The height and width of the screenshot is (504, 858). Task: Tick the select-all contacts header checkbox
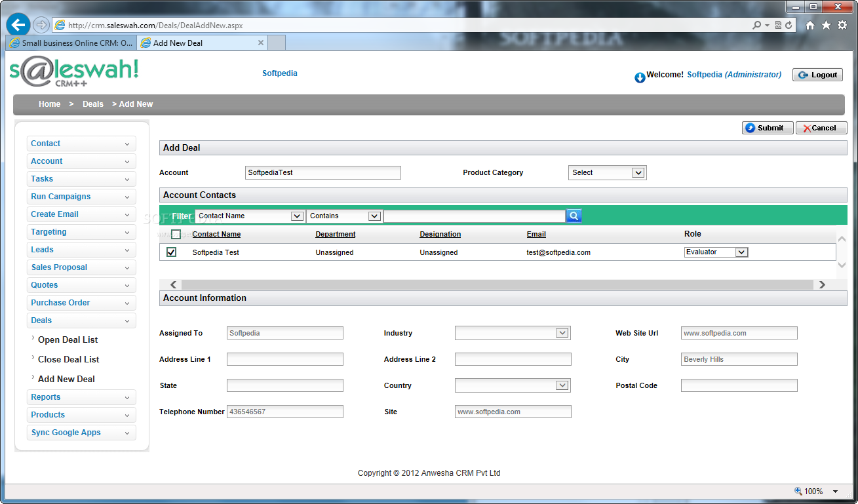click(x=176, y=234)
